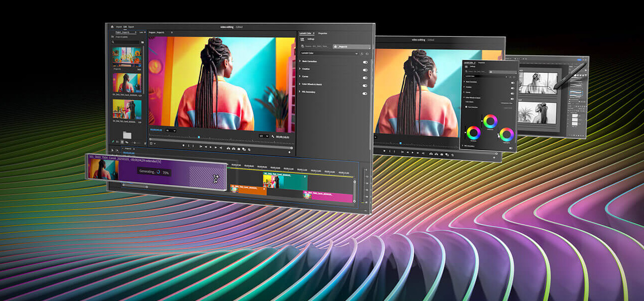
Task: Toggle HSL Secondary switch in main window
Action: (x=365, y=93)
